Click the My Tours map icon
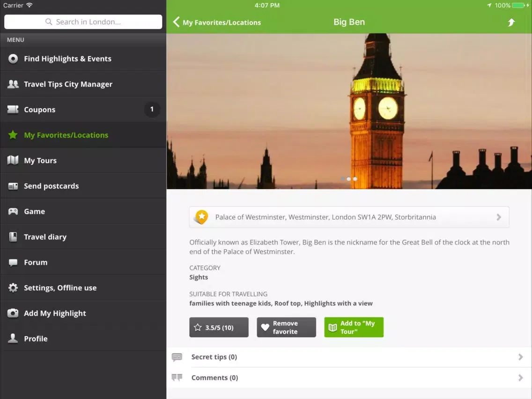Screen dimensions: 532x399 [x=13, y=160]
